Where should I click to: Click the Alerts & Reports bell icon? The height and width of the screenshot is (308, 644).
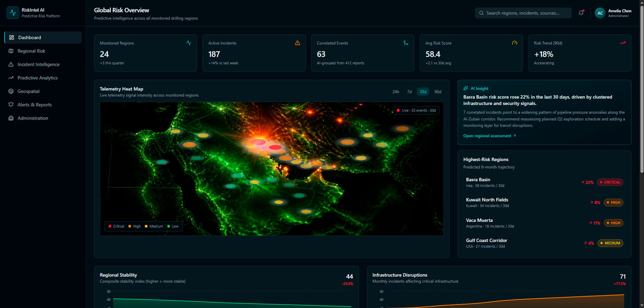11,105
